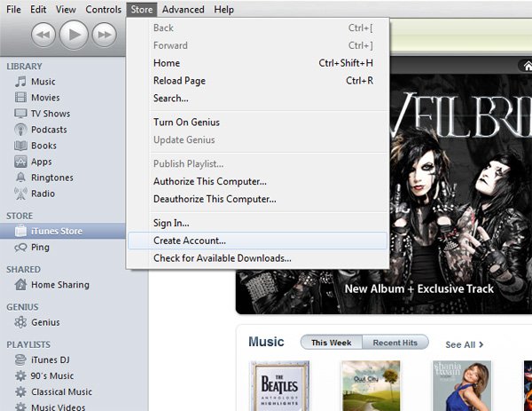Open the Apps icon in sidebar

pyautogui.click(x=20, y=162)
